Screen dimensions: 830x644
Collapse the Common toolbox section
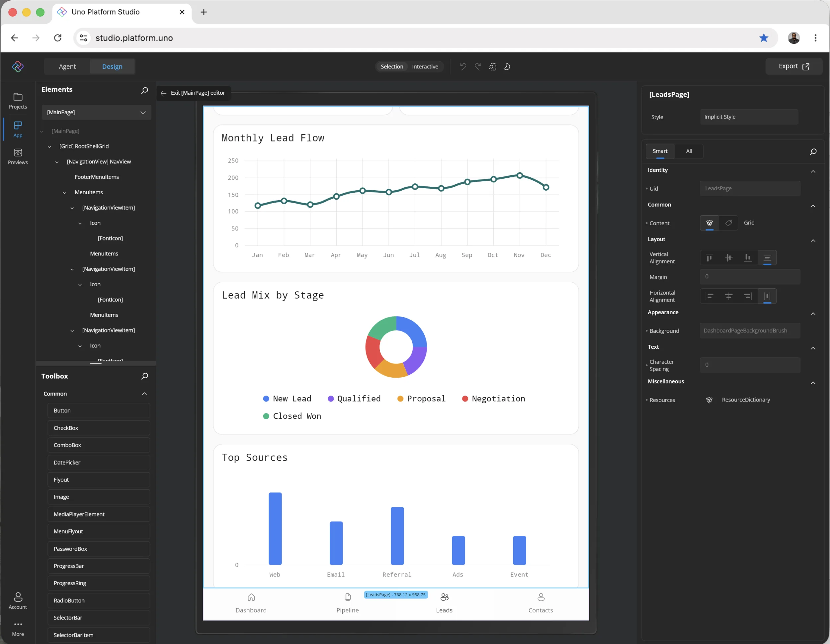point(144,394)
